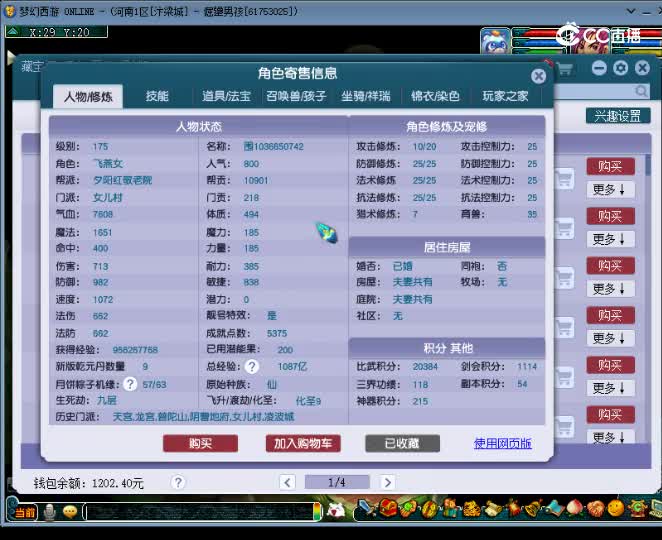Viewport: 662px width, 540px height.
Task: Select the sword attack icon
Action: click(366, 508)
